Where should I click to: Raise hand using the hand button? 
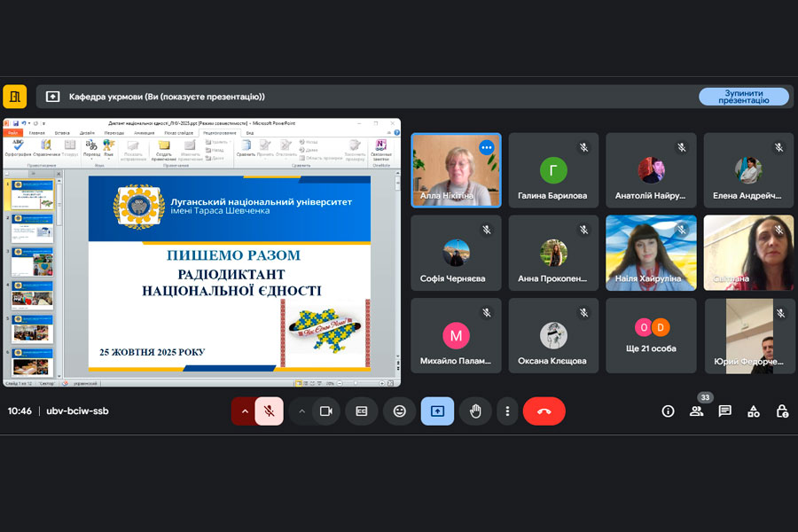475,411
